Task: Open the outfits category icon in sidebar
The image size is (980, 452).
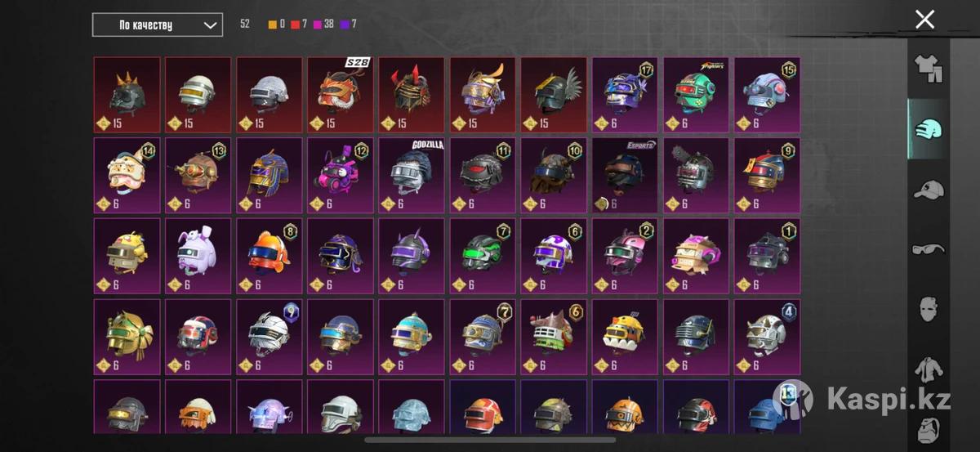Action: point(928,69)
